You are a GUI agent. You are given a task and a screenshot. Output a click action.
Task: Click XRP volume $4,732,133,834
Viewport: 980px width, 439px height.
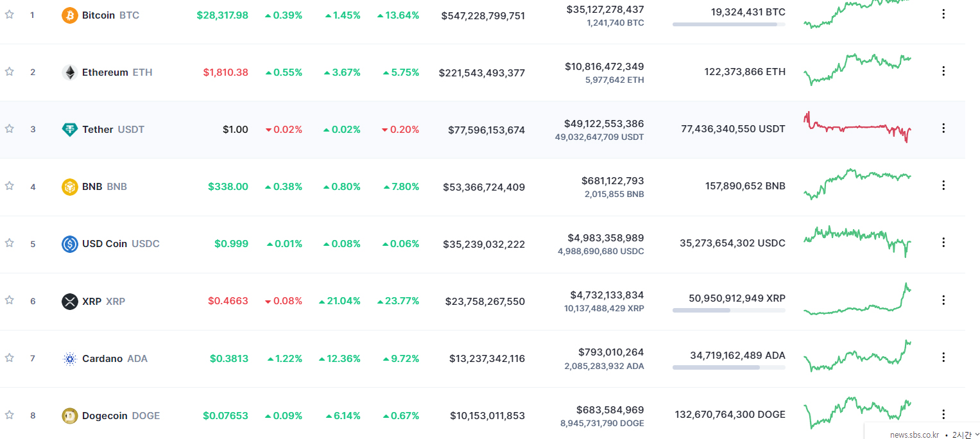coord(607,295)
